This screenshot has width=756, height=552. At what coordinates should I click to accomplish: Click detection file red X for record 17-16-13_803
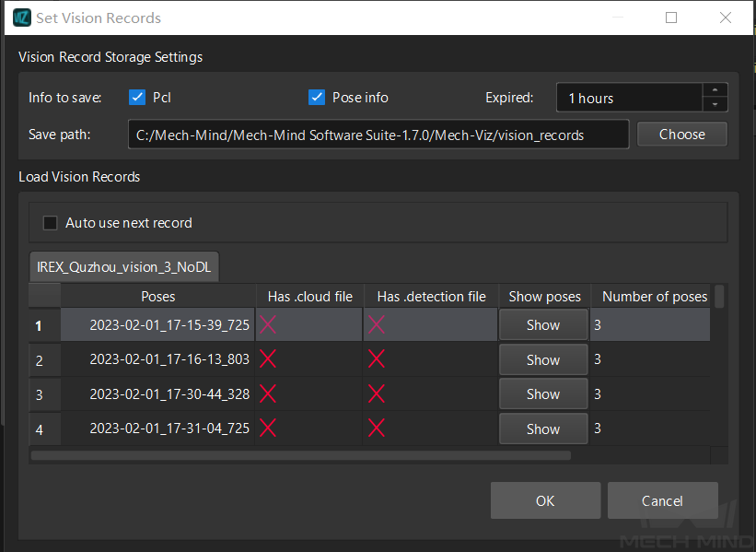(377, 359)
